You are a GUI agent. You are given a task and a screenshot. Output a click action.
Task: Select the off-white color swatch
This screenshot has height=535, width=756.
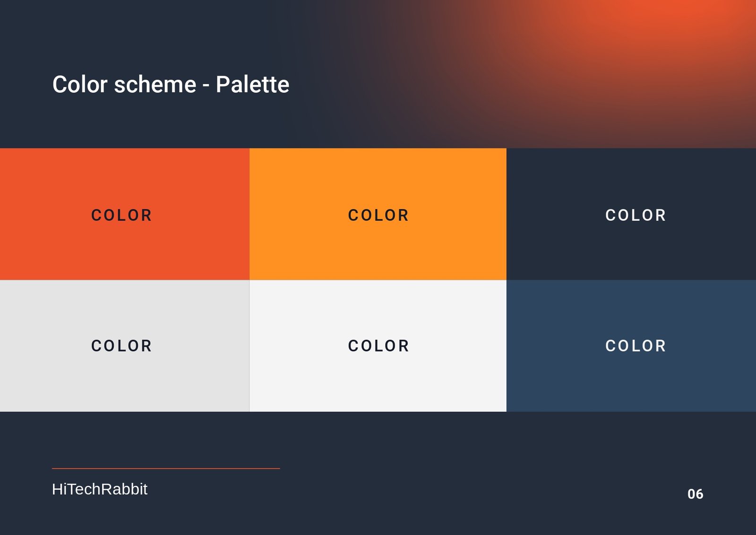click(378, 378)
